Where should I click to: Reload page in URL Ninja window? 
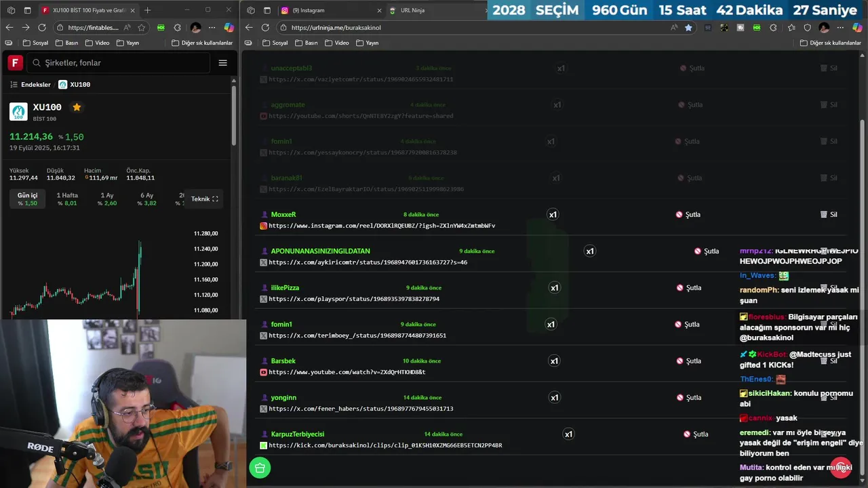point(265,27)
